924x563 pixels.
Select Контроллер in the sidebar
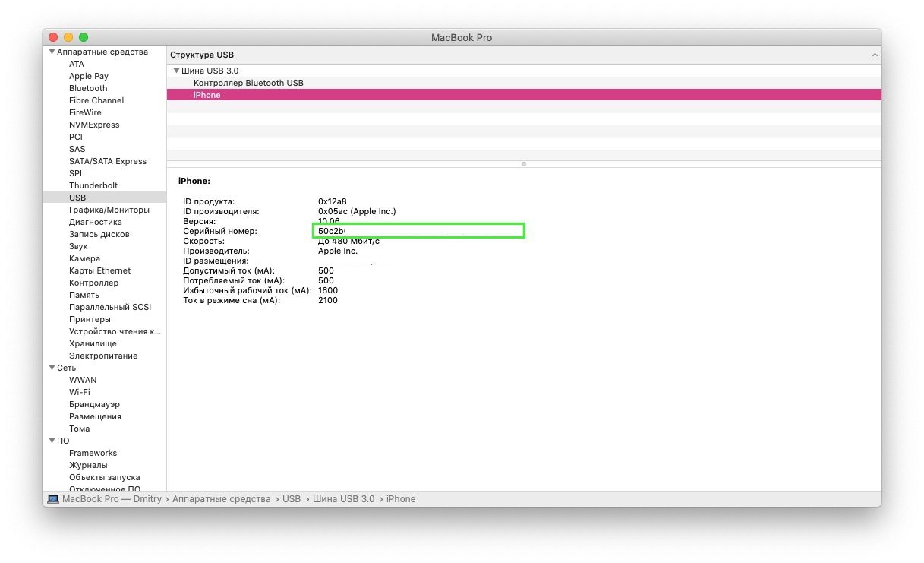(93, 283)
